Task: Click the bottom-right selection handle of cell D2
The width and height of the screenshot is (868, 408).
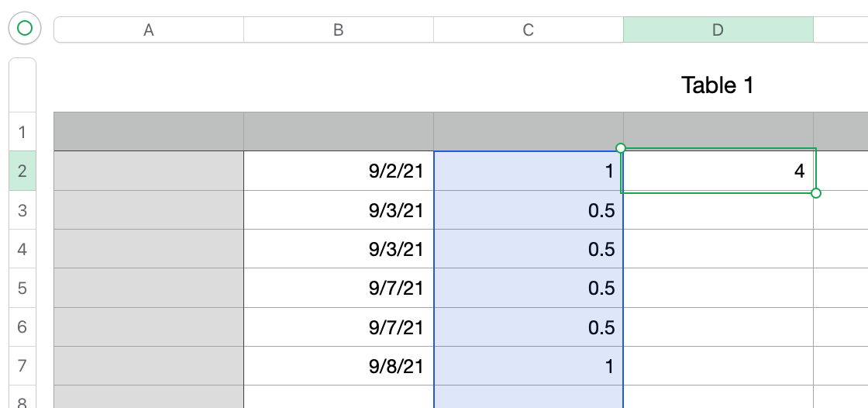Action: (816, 193)
